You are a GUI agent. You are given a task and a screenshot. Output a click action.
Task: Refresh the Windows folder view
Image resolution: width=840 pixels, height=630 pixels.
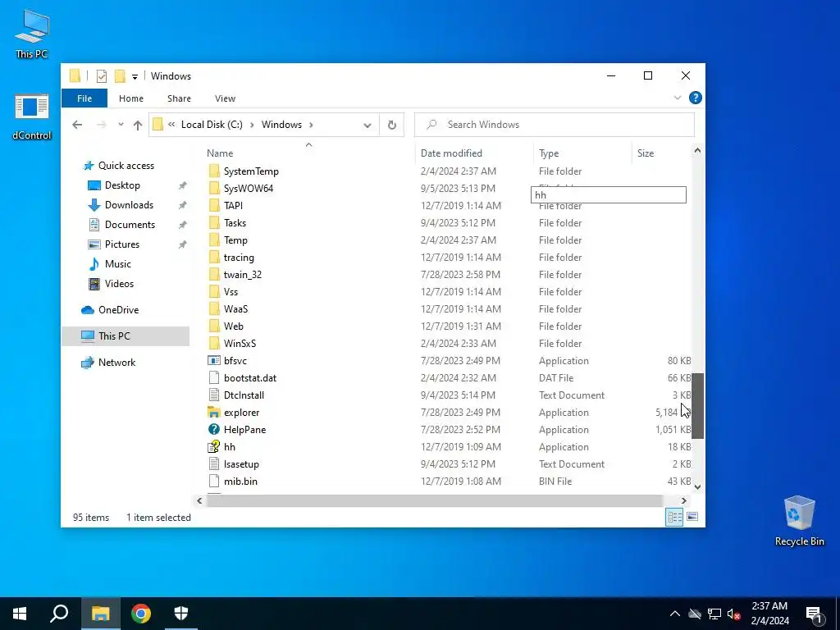391,125
